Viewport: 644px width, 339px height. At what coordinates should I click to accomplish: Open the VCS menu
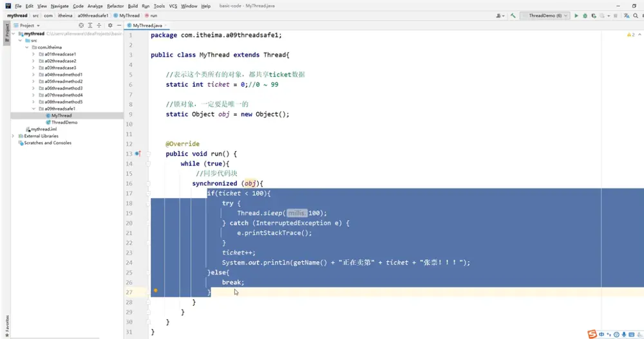click(173, 6)
